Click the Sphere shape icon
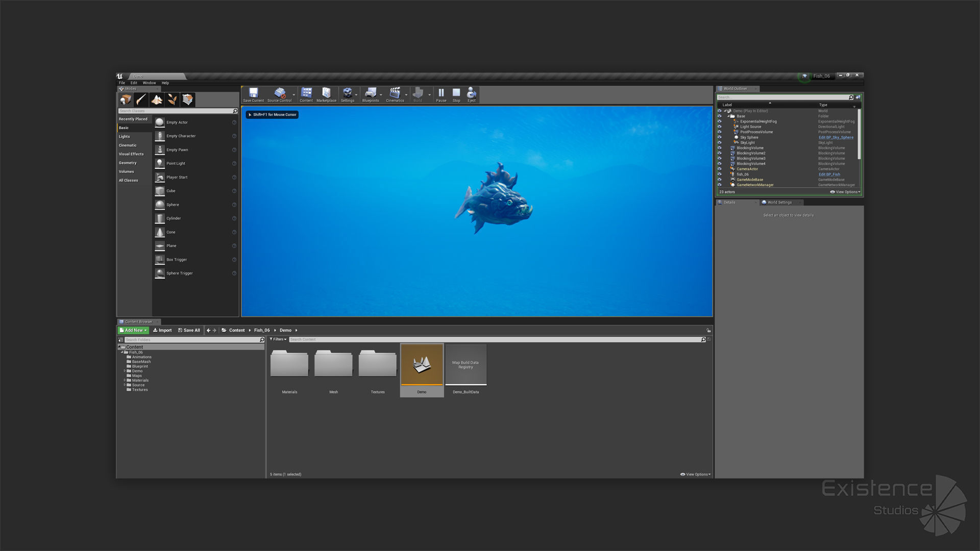The height and width of the screenshot is (551, 980). 160,205
